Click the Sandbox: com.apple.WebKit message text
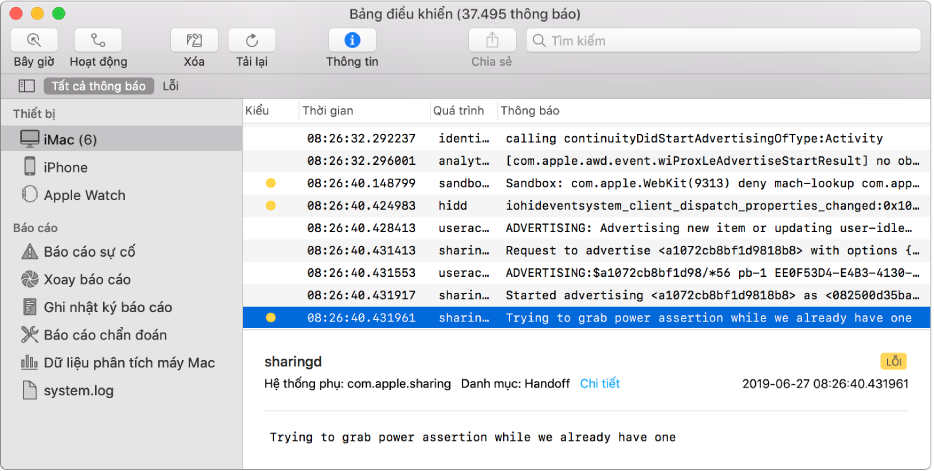The image size is (934, 471). pos(712,183)
